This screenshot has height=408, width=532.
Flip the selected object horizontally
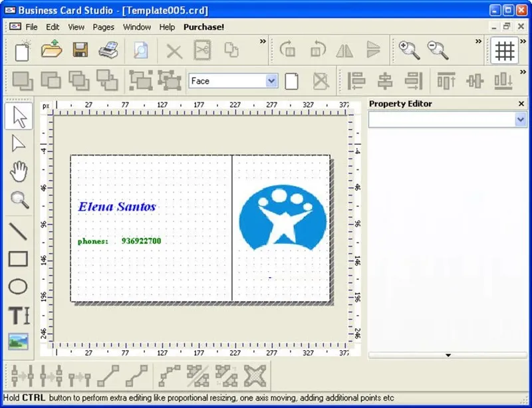[x=344, y=50]
